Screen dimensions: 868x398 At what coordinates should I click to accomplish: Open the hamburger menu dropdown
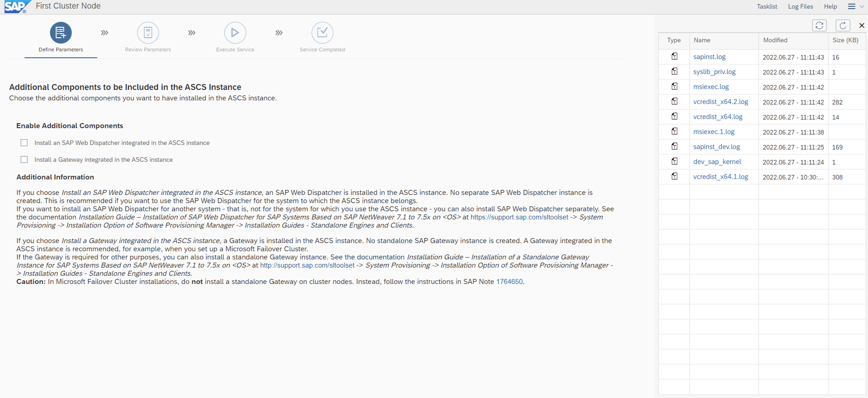point(856,6)
